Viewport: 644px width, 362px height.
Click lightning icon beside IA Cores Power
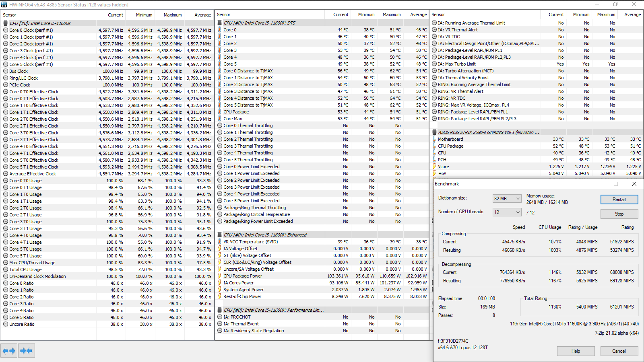click(220, 283)
